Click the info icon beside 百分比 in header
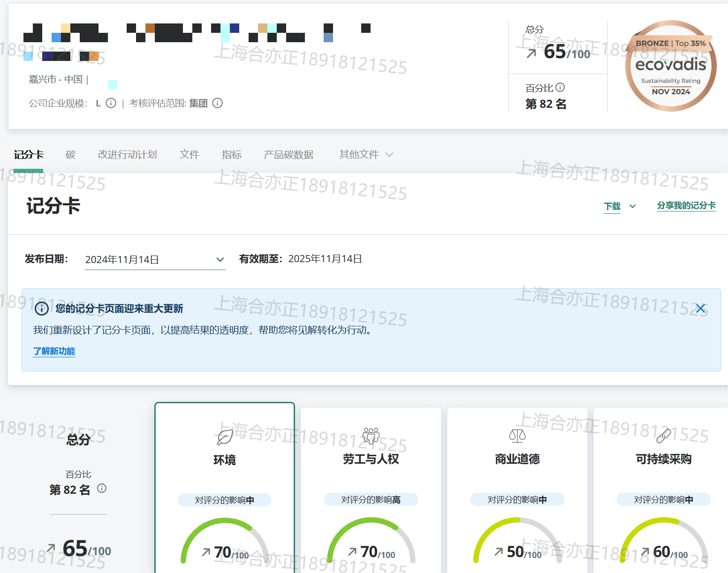 560,87
